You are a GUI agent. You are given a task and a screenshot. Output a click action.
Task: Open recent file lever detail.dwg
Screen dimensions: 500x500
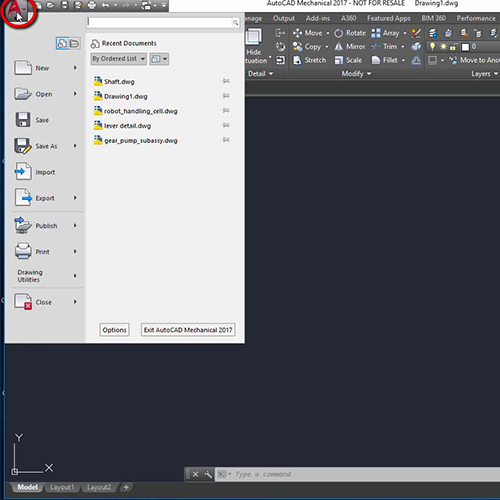123,126
